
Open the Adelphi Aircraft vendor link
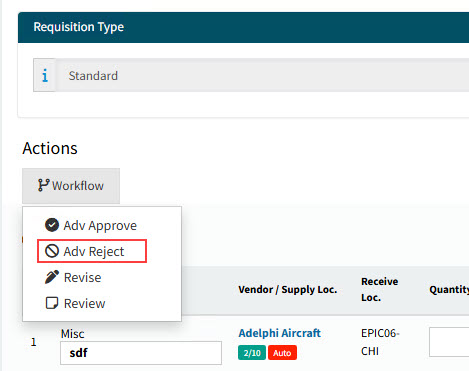click(x=279, y=333)
